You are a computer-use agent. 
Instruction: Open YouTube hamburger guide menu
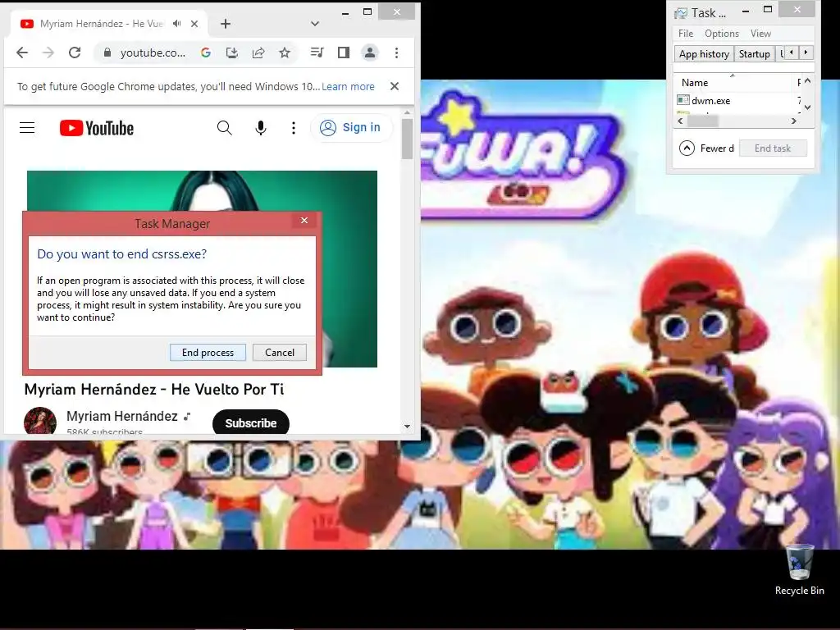(27, 127)
